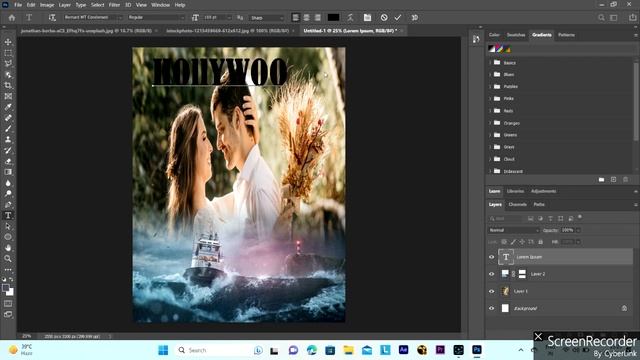Select the Eraser tool
Image resolution: width=640 pixels, height=360 pixels.
(8, 161)
